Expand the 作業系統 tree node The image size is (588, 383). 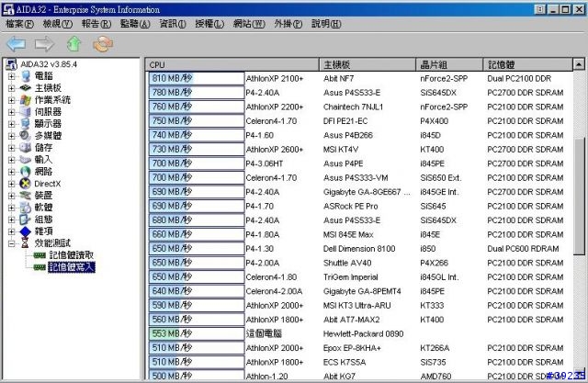pos(11,100)
